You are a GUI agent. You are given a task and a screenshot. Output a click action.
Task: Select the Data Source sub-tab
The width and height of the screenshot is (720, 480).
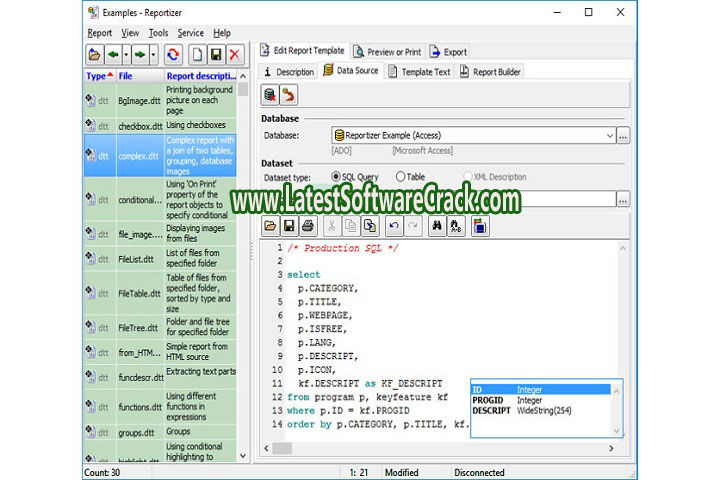tap(351, 70)
